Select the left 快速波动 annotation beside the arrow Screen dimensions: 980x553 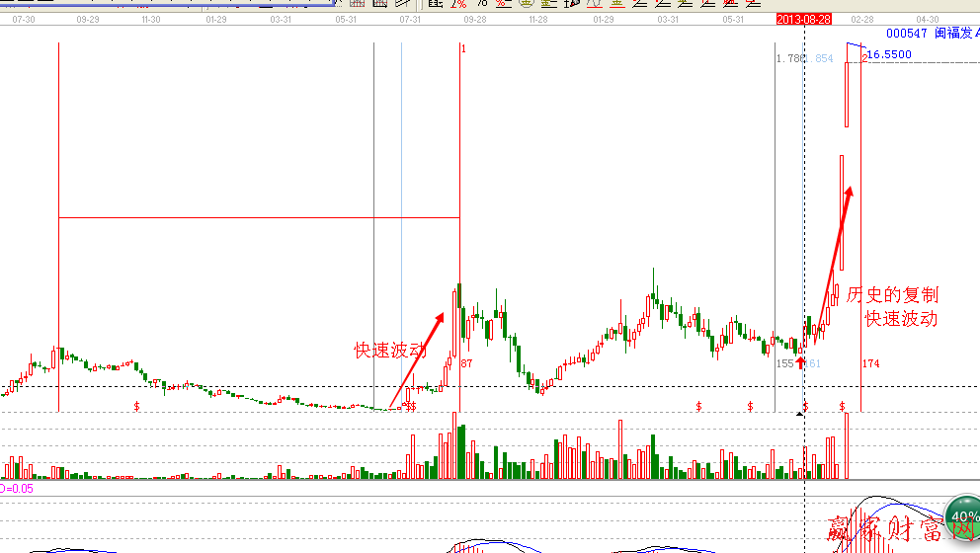coord(391,350)
